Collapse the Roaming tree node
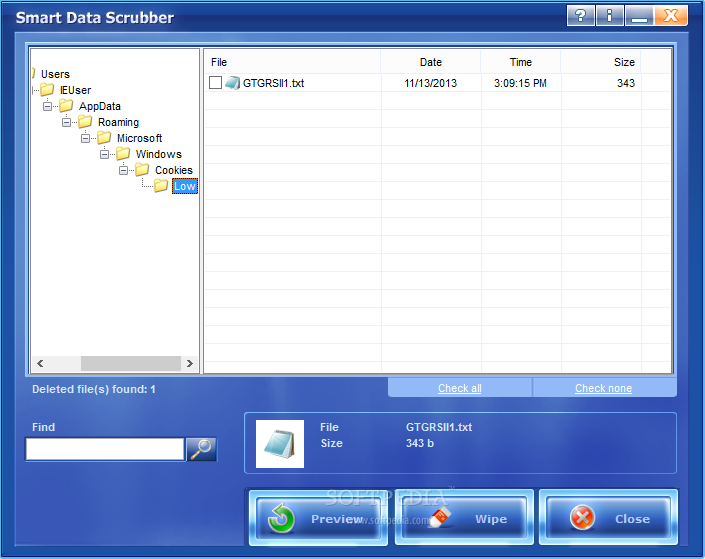 (67, 122)
